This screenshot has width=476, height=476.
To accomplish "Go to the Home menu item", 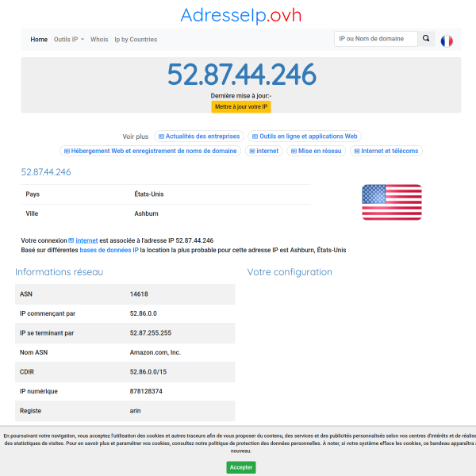I will [39, 40].
